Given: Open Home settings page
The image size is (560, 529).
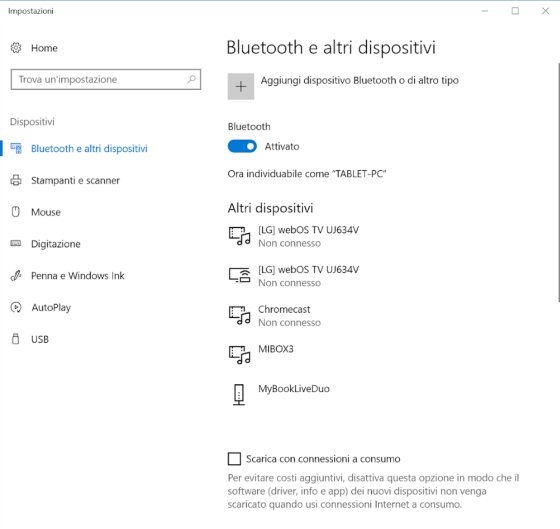Looking at the screenshot, I should pyautogui.click(x=44, y=48).
